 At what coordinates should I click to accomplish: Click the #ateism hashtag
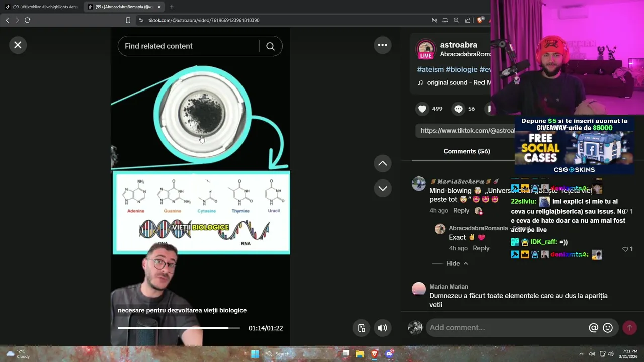(x=430, y=69)
